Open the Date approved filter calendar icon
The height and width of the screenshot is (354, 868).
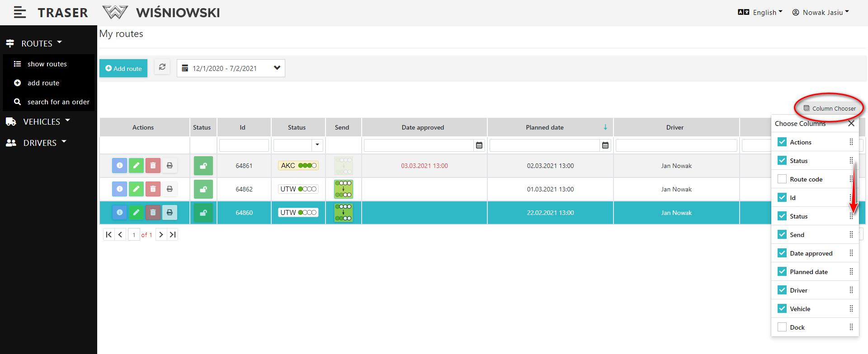479,145
